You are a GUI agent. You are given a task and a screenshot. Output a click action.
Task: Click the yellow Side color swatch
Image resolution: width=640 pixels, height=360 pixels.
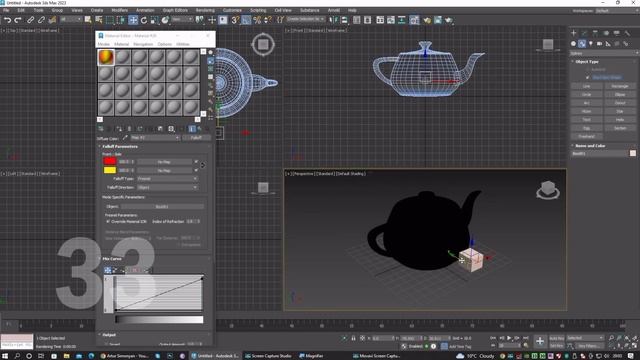click(110, 170)
